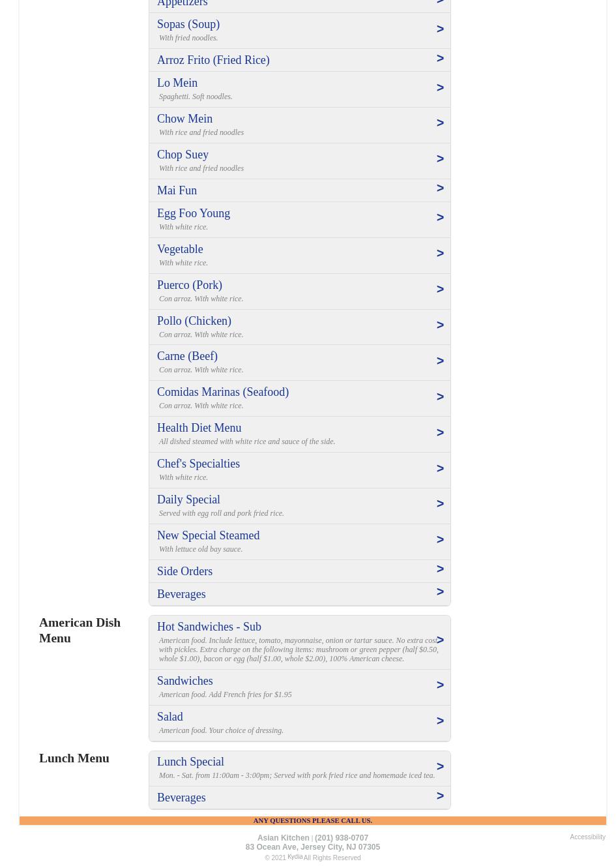This screenshot has height=866, width=616.
Task: Click the arrow beside Chop Suey
Action: click(x=440, y=158)
